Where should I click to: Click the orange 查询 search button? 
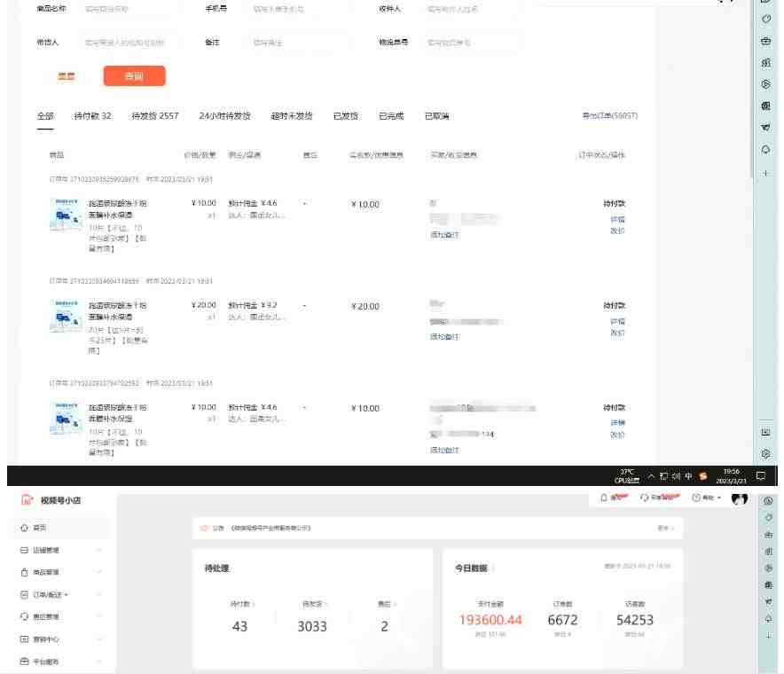pos(134,76)
